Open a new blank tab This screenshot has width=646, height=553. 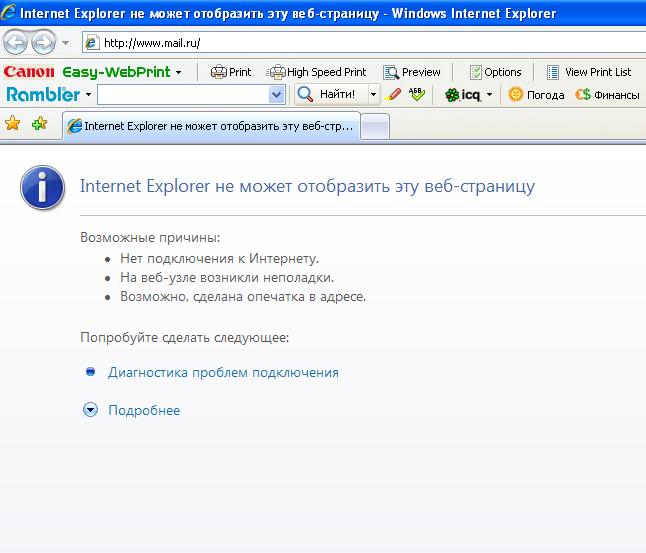point(375,127)
